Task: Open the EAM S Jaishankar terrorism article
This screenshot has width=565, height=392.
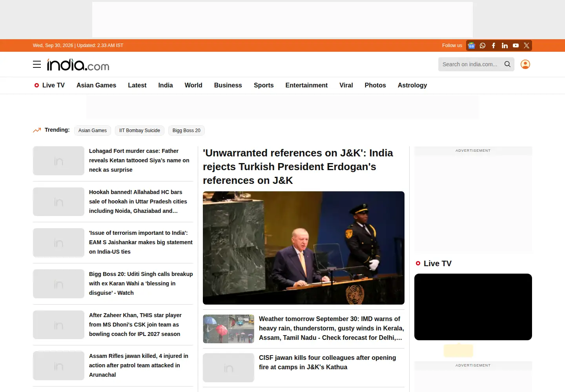Action: coord(141,242)
